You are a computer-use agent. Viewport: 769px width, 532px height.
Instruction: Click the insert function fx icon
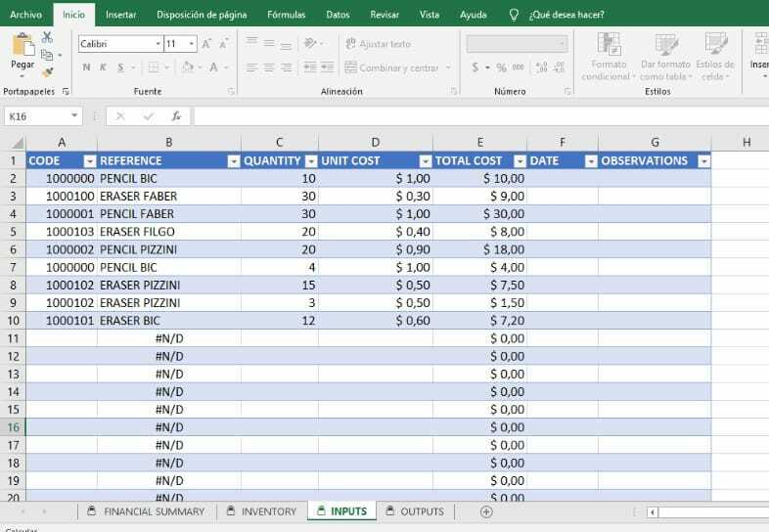coord(176,116)
